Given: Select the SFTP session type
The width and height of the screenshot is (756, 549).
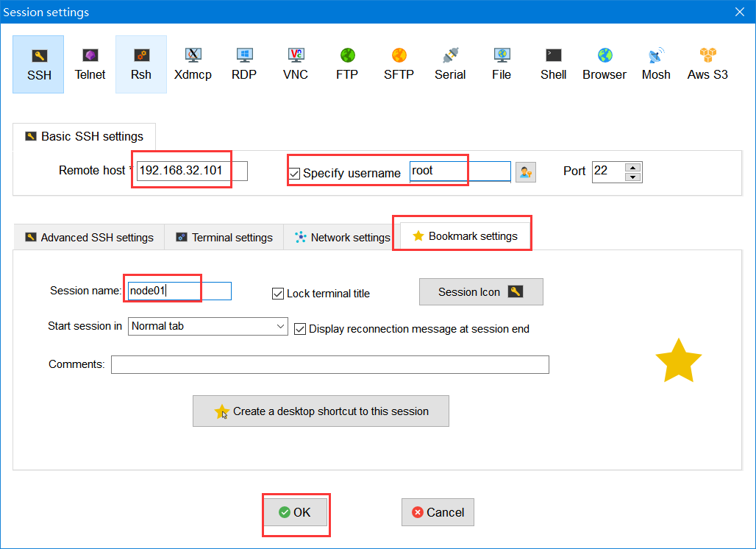Looking at the screenshot, I should click(399, 64).
